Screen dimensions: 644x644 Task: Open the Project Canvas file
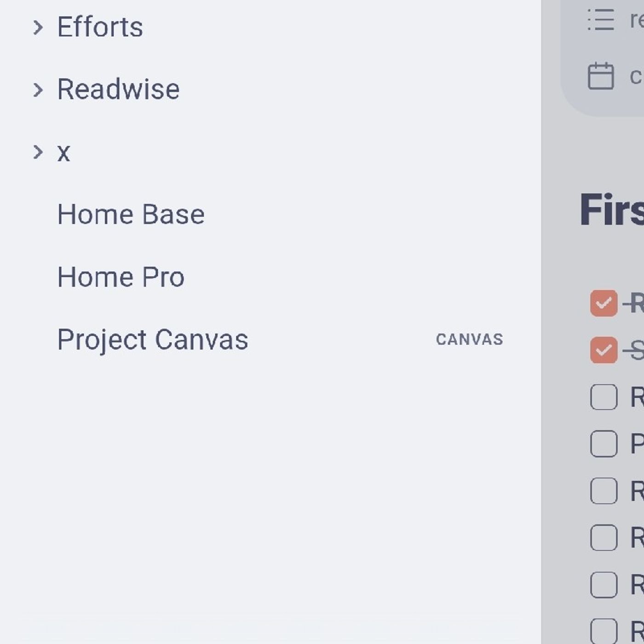click(153, 340)
